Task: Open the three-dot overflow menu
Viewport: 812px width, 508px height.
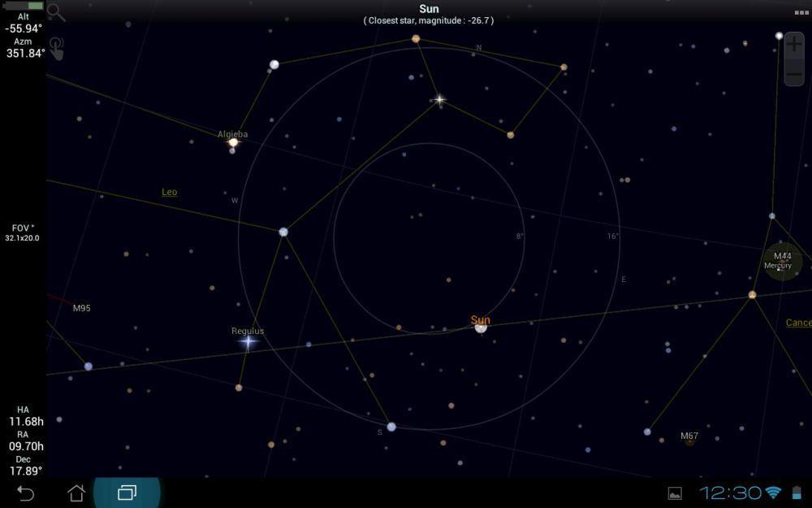Action: (x=801, y=12)
